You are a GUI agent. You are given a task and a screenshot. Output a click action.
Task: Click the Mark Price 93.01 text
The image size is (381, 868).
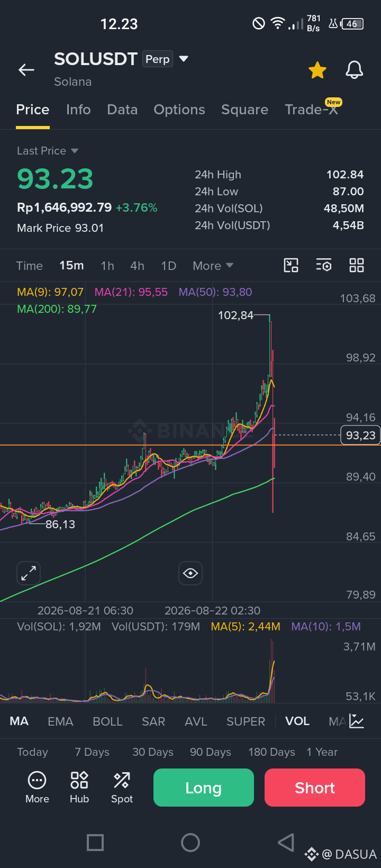[x=60, y=228]
